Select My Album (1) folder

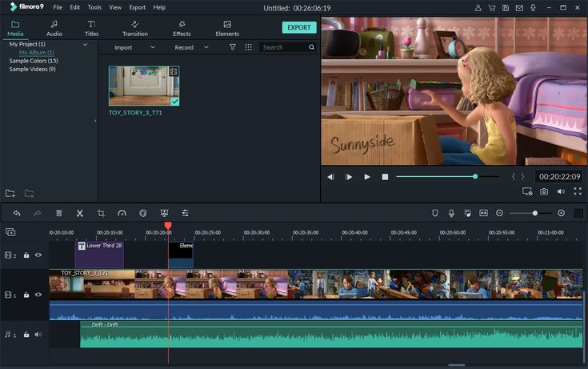coord(36,53)
